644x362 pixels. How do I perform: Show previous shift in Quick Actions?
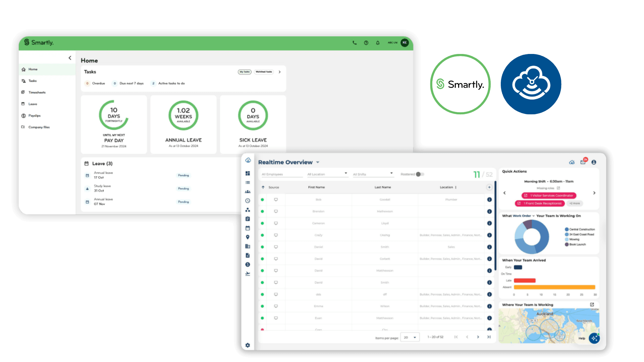tap(504, 193)
